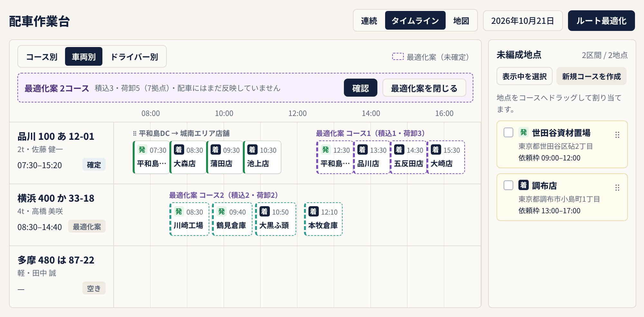Click drag handle icon on 世田谷資材置場 card
This screenshot has width=644, height=317.
coord(617,135)
